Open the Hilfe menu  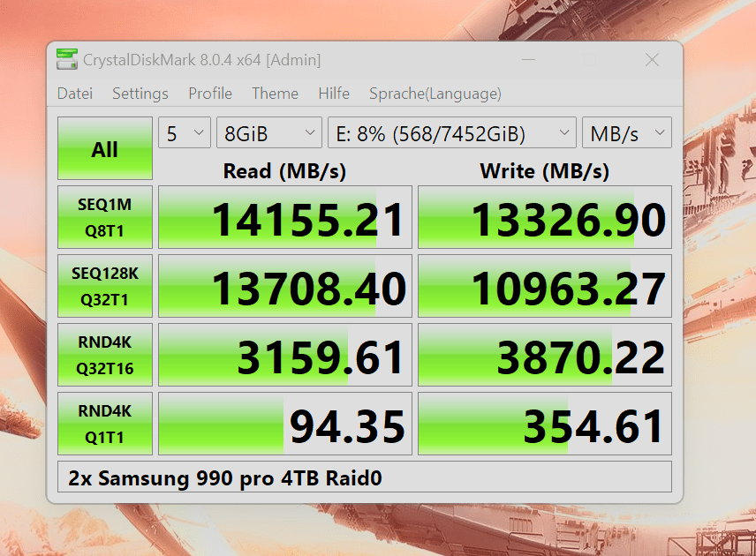pyautogui.click(x=334, y=94)
